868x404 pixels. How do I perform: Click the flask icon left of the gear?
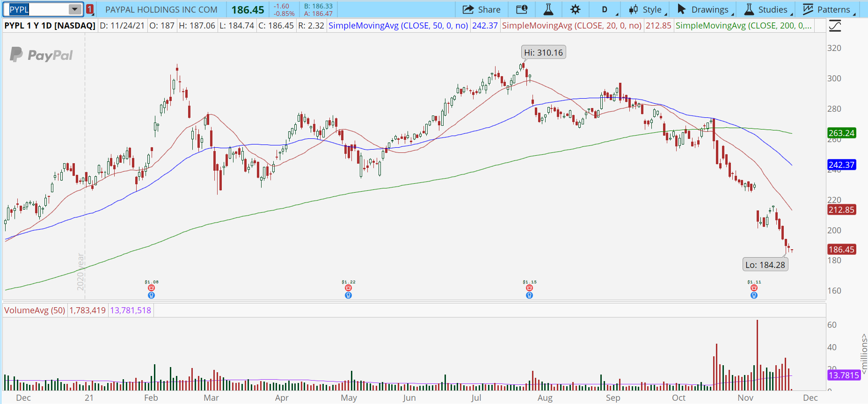(548, 9)
